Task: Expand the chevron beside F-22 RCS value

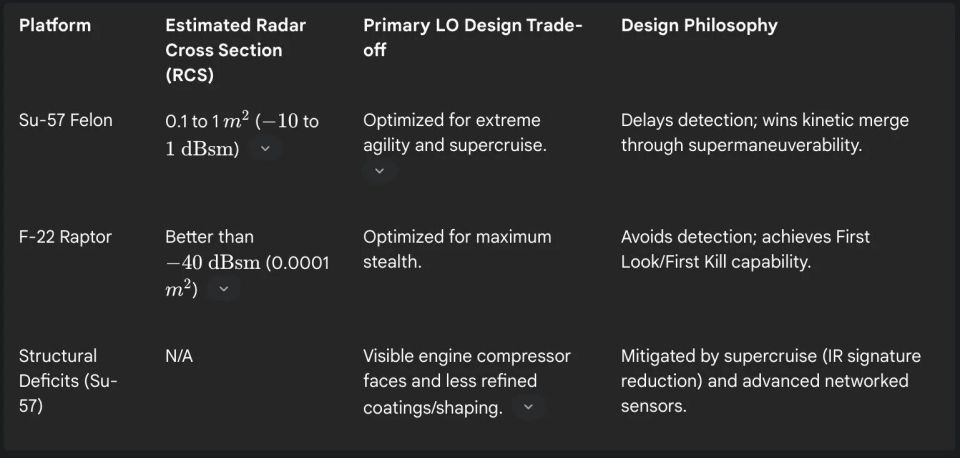Action: [223, 289]
